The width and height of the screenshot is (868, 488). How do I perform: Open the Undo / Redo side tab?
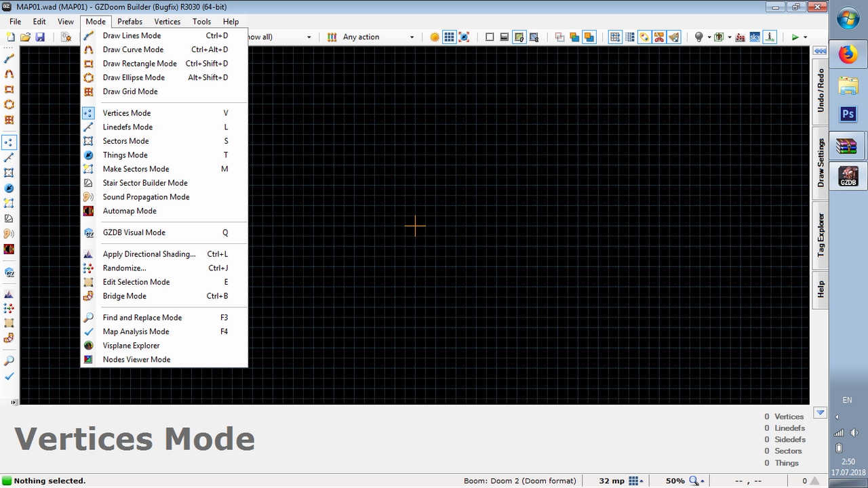pyautogui.click(x=821, y=91)
